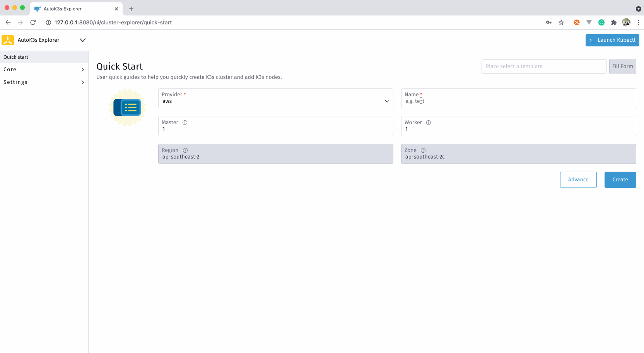This screenshot has height=353, width=644.
Task: Click the Region info icon
Action: 185,150
